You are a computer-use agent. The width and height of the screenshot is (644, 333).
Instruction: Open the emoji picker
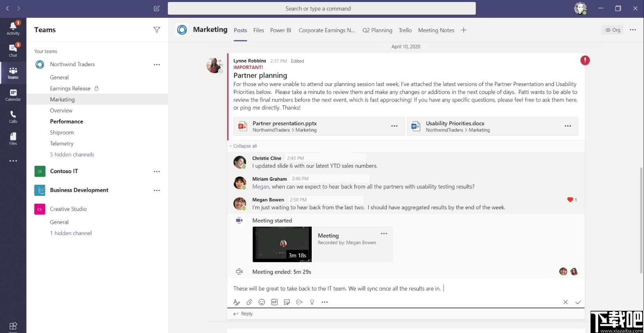(x=262, y=302)
